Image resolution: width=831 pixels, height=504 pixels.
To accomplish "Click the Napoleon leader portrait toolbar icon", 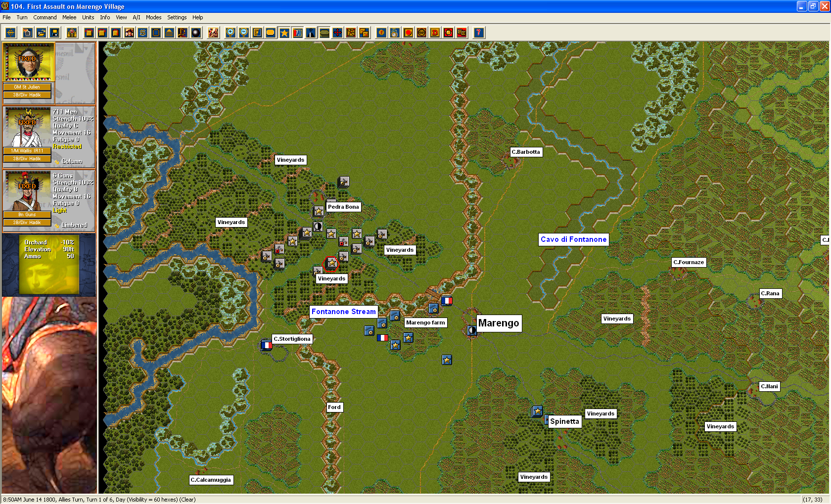I will click(129, 33).
